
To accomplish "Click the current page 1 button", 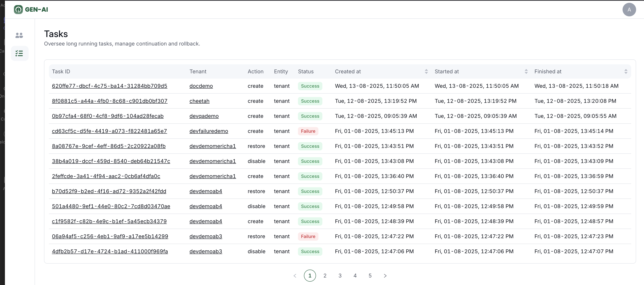I will pos(310,276).
